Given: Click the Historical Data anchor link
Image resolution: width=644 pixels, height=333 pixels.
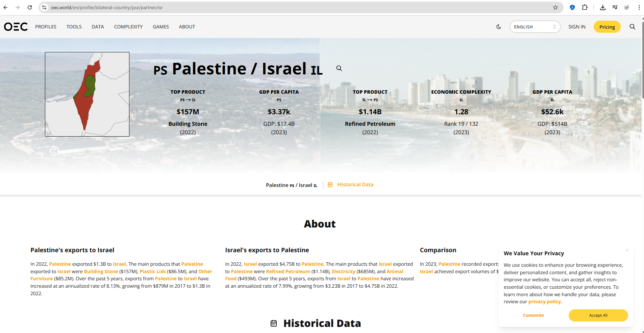Looking at the screenshot, I should click(355, 185).
